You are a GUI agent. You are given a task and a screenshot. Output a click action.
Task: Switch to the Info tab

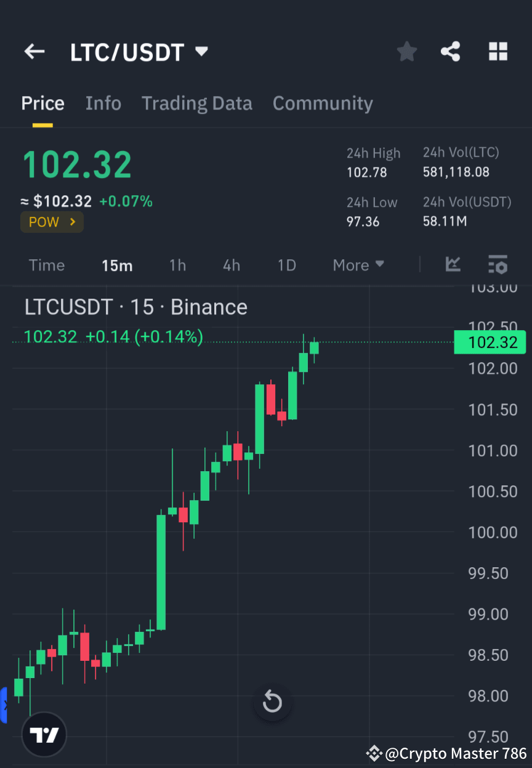tap(103, 103)
